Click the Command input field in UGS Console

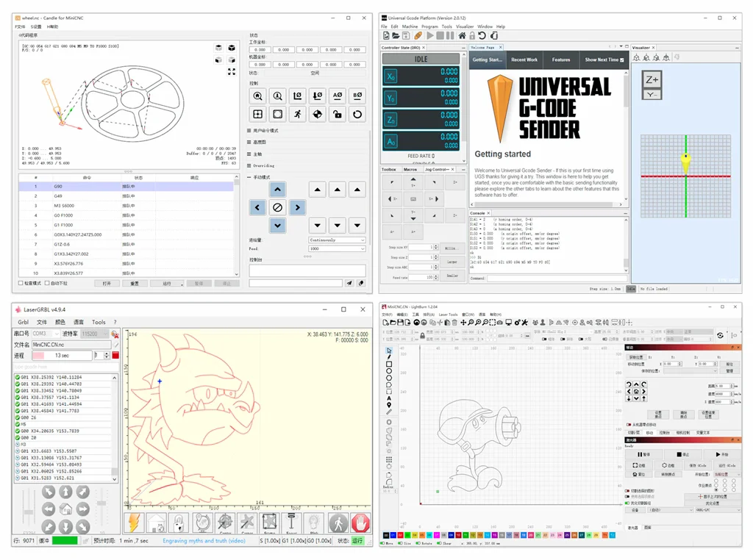tap(558, 279)
